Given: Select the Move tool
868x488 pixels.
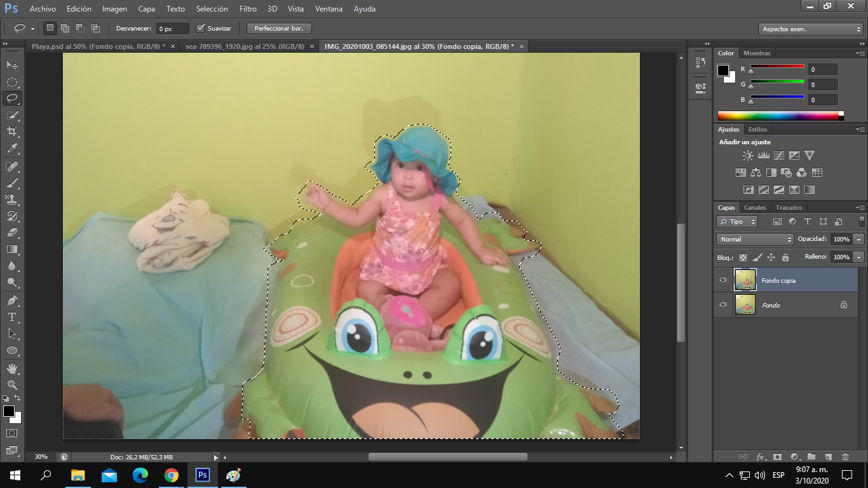Looking at the screenshot, I should tap(12, 65).
